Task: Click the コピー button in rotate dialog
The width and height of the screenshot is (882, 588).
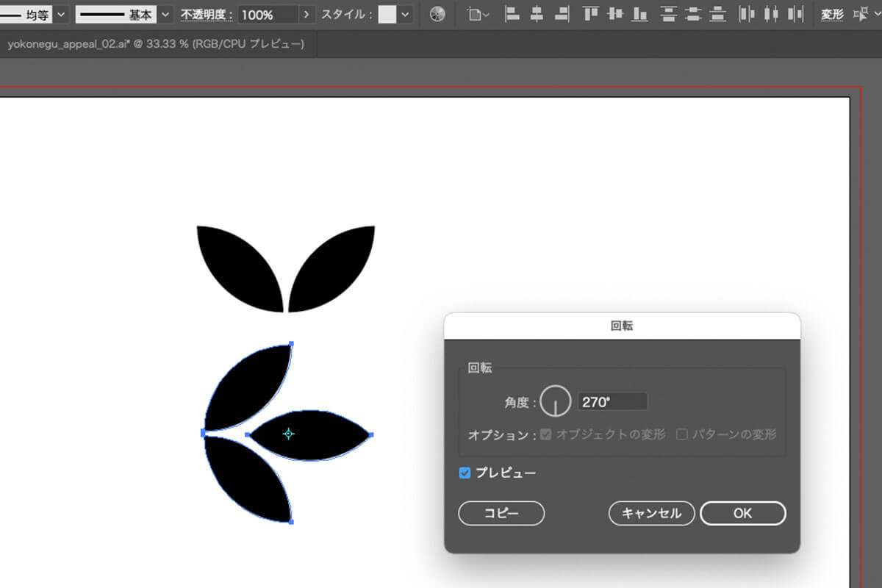Action: tap(501, 513)
